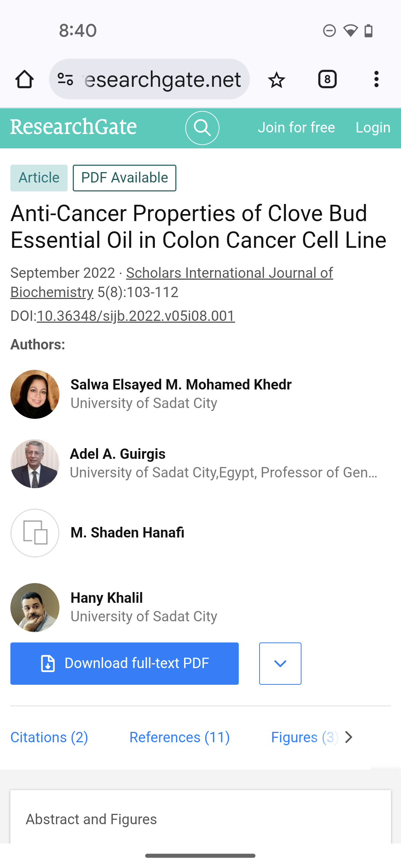Open the DOI link 10.36348/sijb.2022.v05i08.001
401x868 pixels.
point(136,316)
